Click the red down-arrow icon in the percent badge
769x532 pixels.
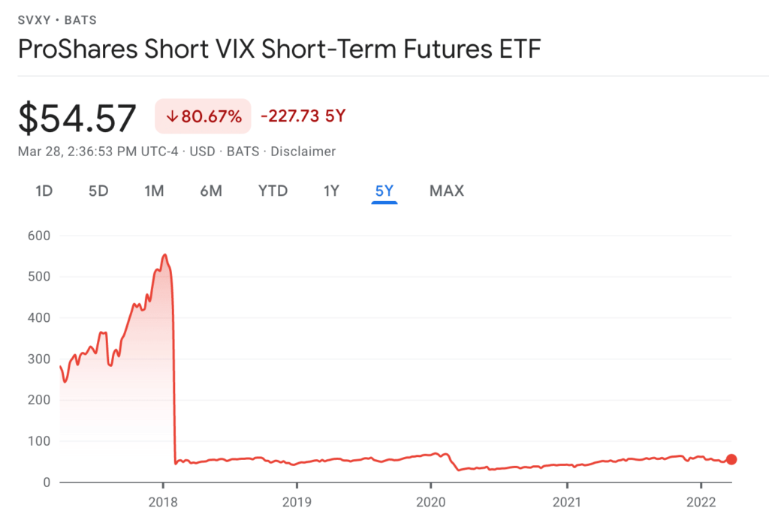coord(171,117)
